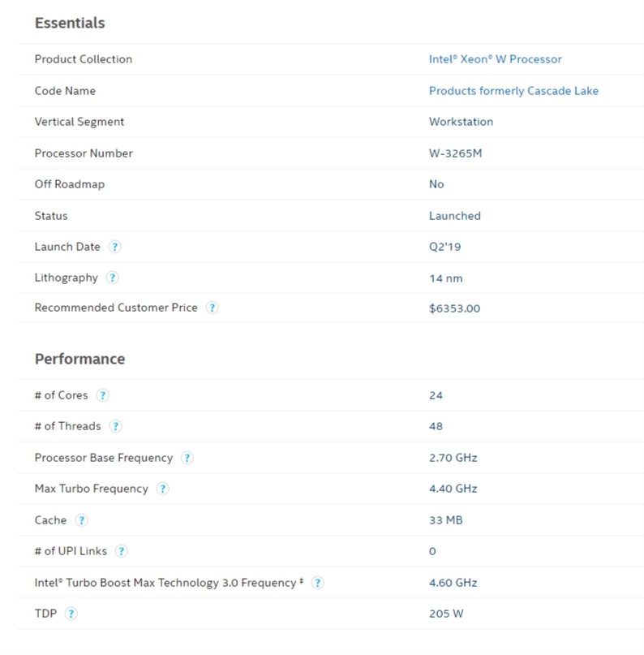Open the Cache help icon
644x655 pixels.
pos(81,520)
